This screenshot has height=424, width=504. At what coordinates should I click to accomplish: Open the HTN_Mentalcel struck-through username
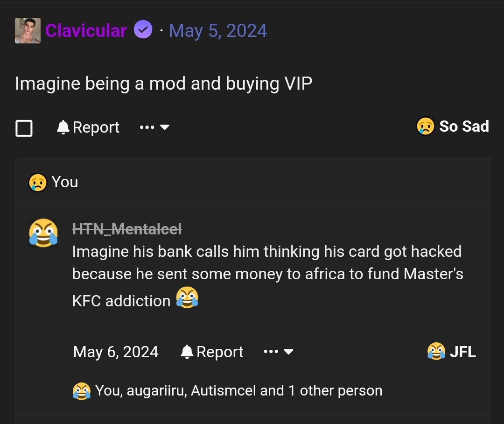(x=127, y=229)
